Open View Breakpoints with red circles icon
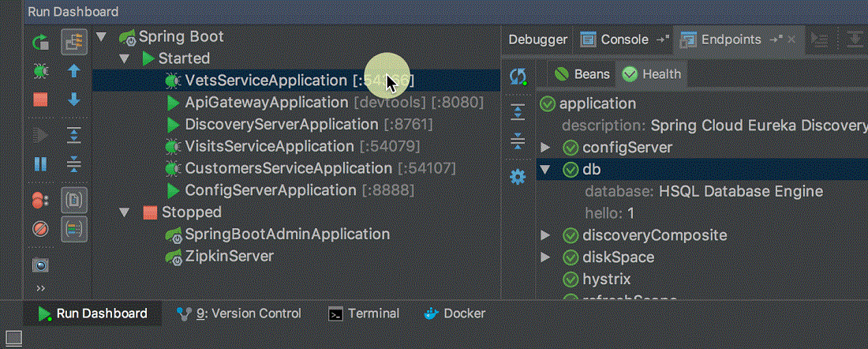This screenshot has height=349, width=868. pyautogui.click(x=40, y=201)
